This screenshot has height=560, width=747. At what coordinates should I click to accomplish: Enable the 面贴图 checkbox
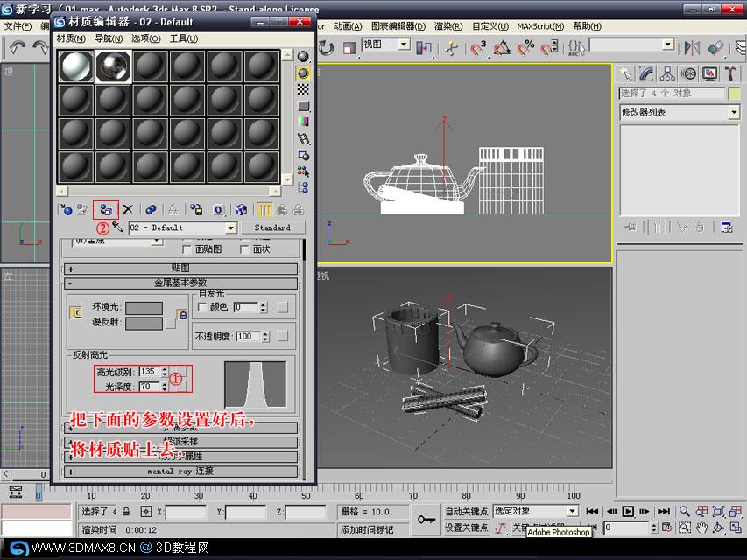[x=187, y=249]
